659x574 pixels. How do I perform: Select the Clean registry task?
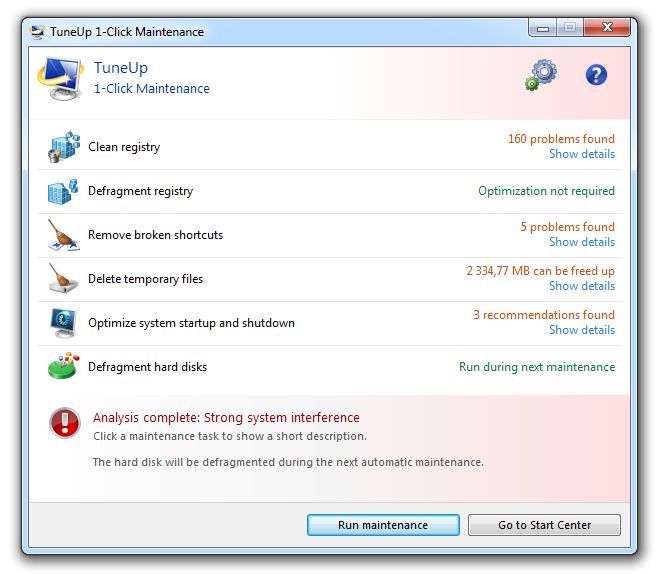[x=330, y=147]
